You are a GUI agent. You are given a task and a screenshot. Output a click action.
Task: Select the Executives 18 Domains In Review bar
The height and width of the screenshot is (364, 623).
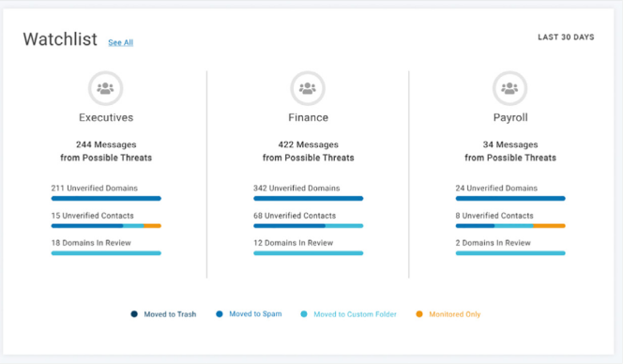(x=106, y=253)
